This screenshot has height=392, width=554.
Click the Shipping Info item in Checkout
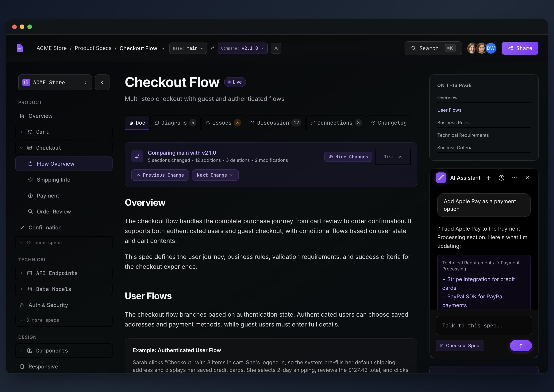coord(53,180)
